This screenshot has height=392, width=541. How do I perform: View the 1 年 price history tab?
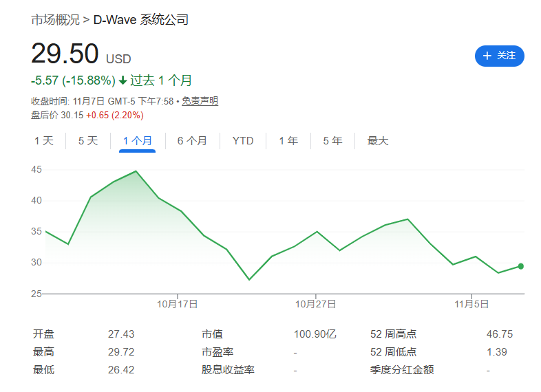[x=288, y=141]
